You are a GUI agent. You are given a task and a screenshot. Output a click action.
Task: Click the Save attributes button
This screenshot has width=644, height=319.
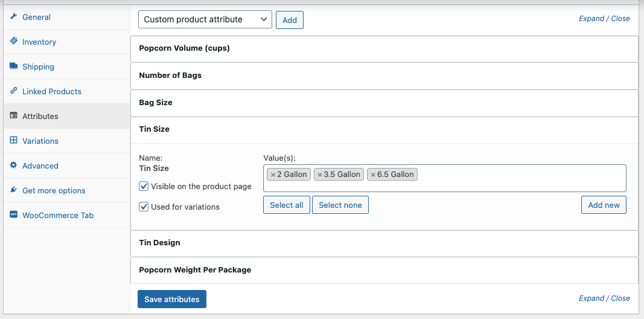pos(171,299)
